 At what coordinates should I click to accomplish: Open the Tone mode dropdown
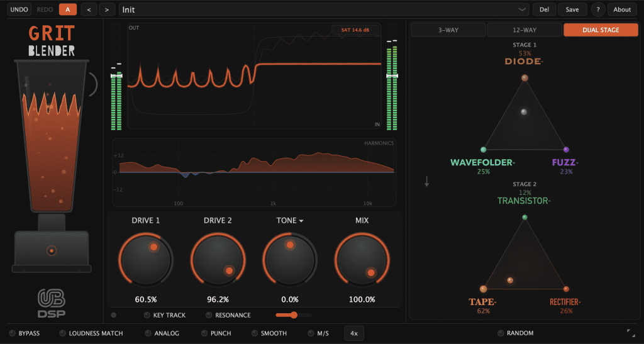290,221
